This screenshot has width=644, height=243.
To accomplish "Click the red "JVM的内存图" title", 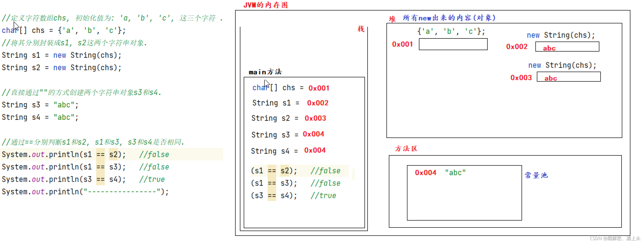I will tap(265, 5).
